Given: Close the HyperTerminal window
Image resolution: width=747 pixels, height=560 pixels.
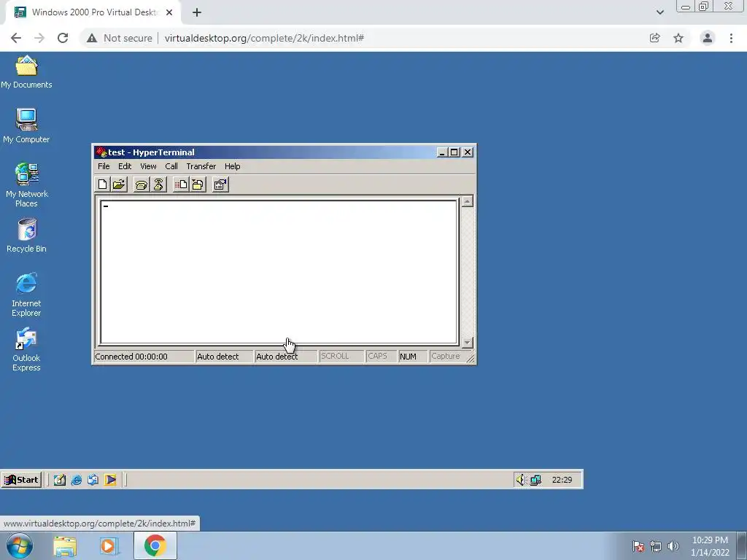Looking at the screenshot, I should coord(468,152).
